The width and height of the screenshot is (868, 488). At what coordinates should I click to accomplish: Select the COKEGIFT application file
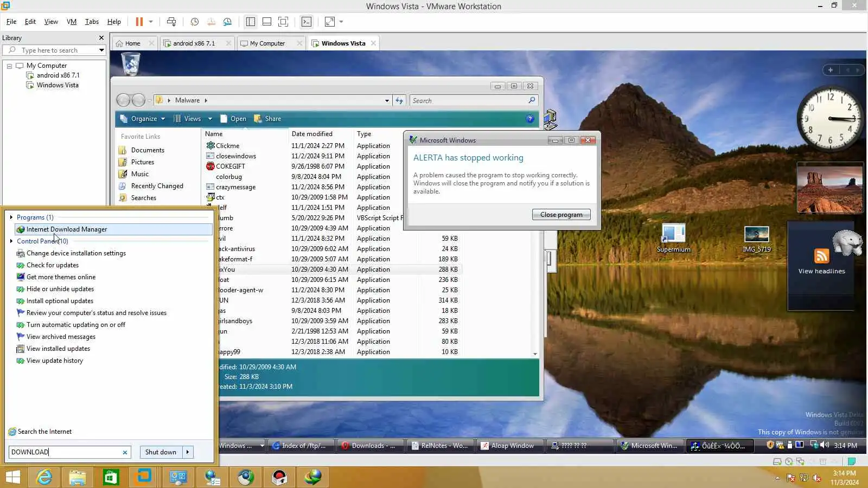coord(230,166)
